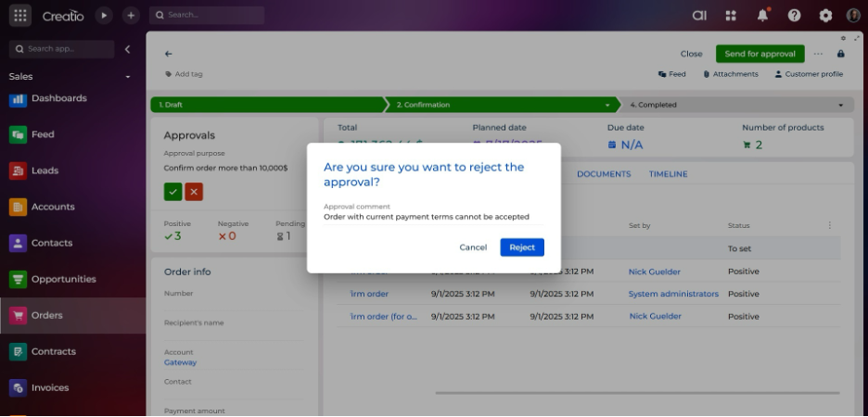Open the Creatio AI assistant icon
This screenshot has width=868, height=417.
[699, 16]
